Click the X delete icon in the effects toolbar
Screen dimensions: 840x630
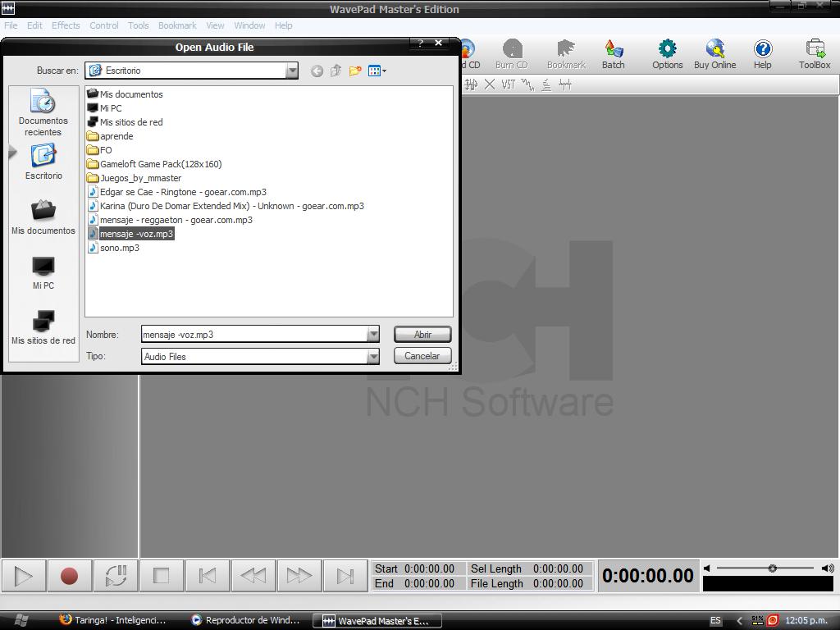pyautogui.click(x=490, y=84)
